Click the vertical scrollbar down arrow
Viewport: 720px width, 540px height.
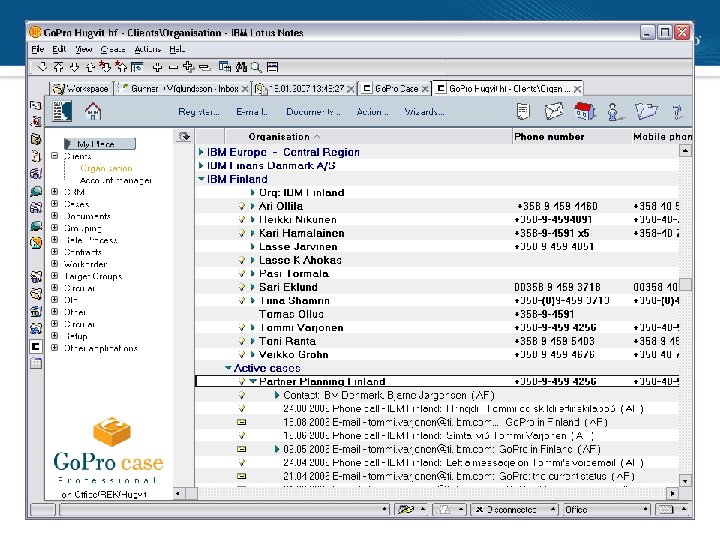coord(685,480)
